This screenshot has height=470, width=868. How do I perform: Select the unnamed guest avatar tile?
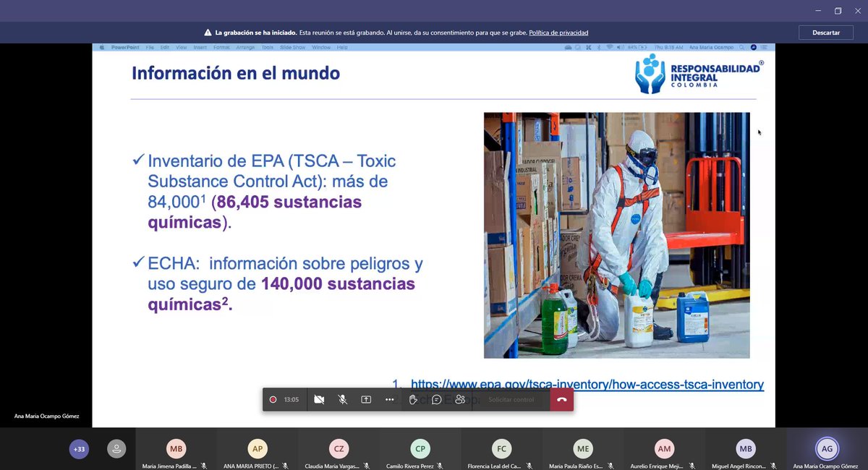(116, 449)
